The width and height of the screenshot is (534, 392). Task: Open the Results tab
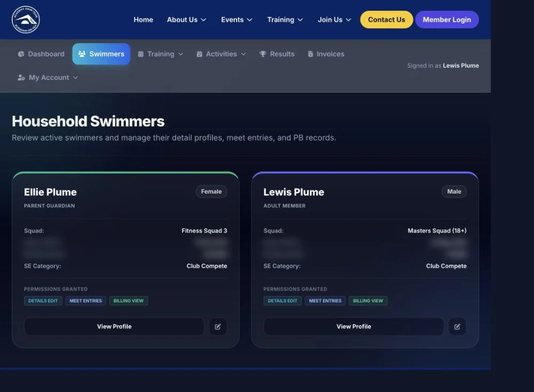click(x=277, y=54)
